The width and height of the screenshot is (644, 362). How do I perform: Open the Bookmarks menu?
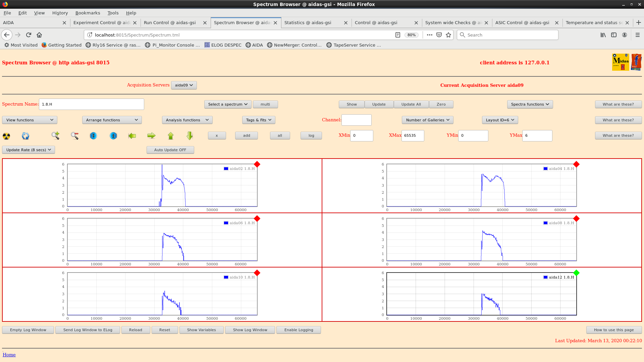click(88, 13)
